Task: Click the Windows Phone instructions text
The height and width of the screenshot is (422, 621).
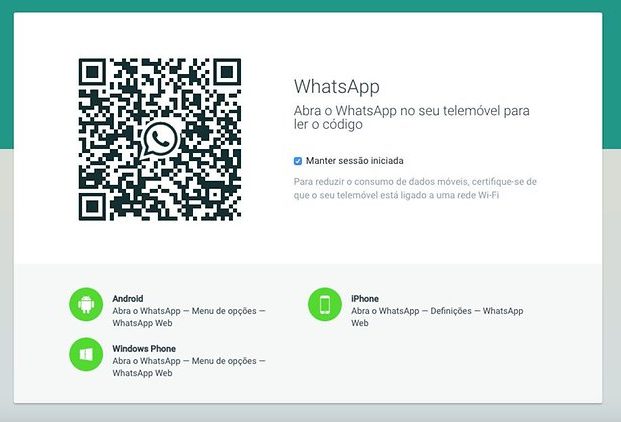Action: pos(189,367)
